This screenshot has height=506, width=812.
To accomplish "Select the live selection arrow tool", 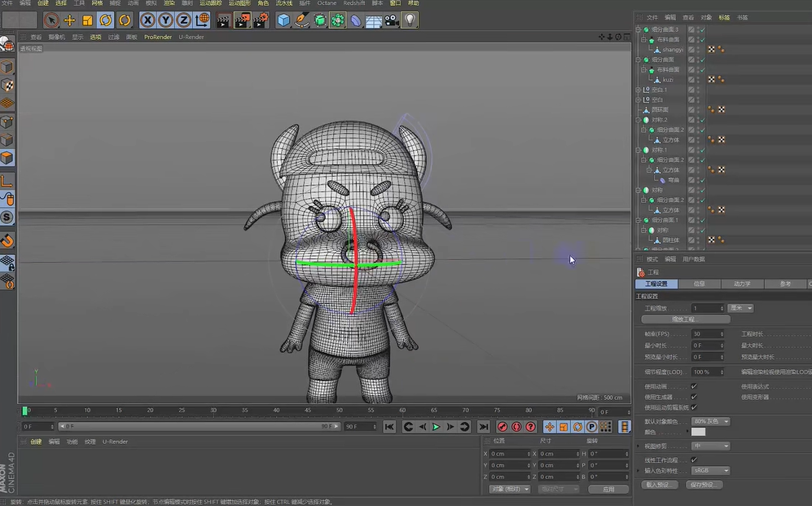I will tap(50, 20).
